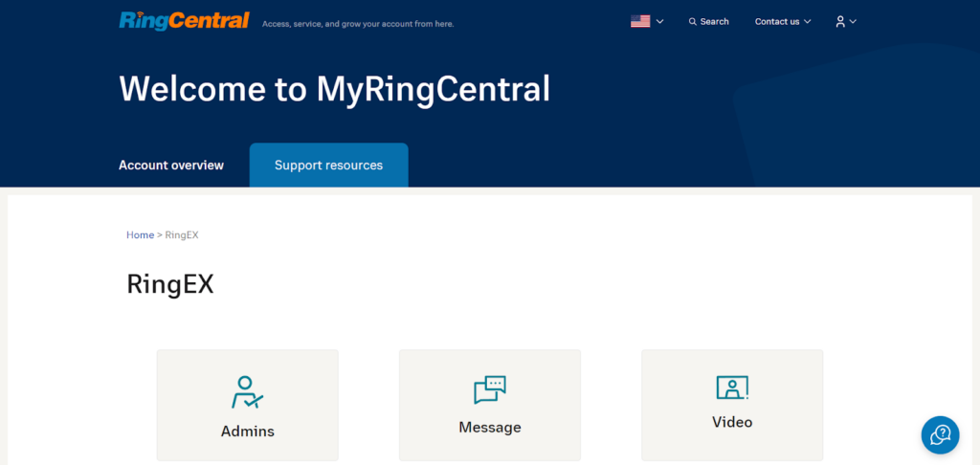The width and height of the screenshot is (980, 465).
Task: Click the Admins person-with-checkmark icon
Action: tap(247, 392)
